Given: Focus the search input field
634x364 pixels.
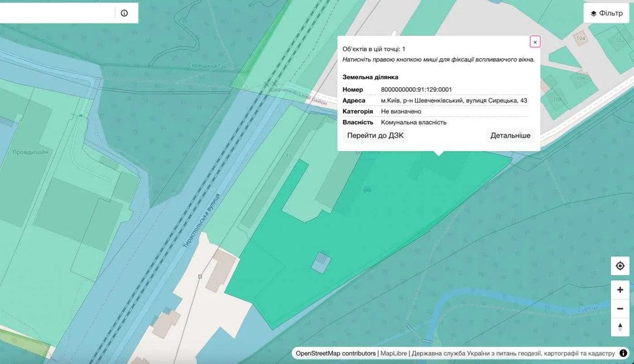Looking at the screenshot, I should [55, 13].
